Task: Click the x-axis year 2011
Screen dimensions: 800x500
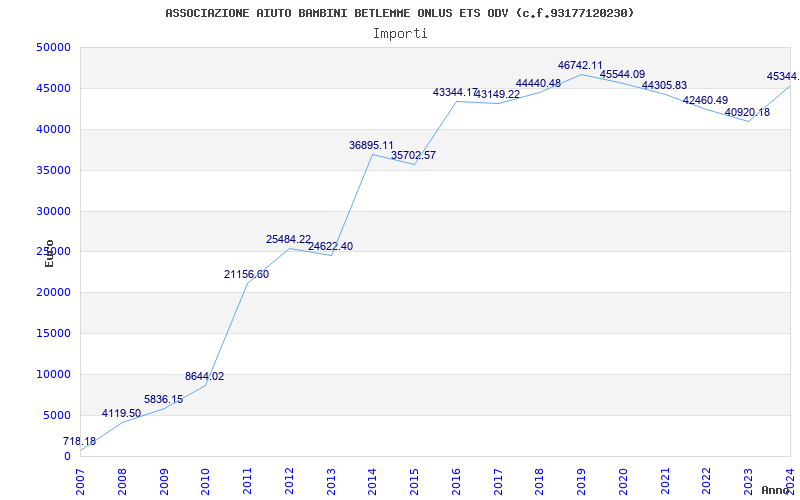Action: 247,482
